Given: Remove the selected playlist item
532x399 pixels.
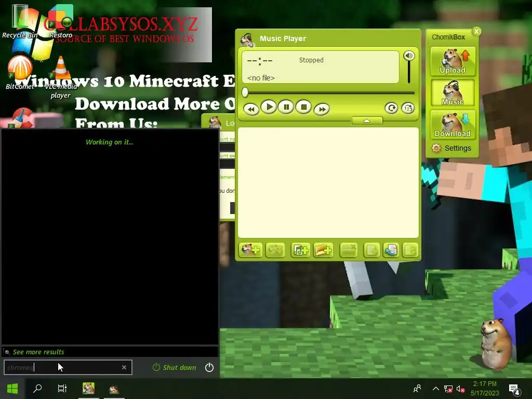Looking at the screenshot, I should point(349,250).
